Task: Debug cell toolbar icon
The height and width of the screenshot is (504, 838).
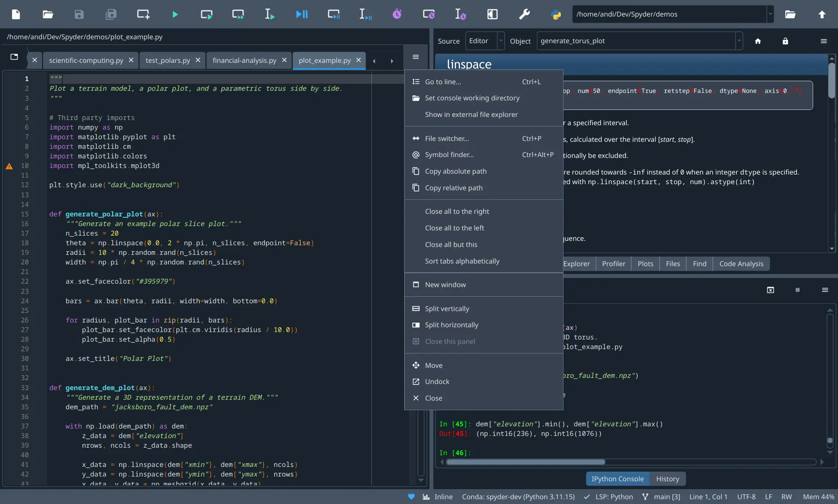Action: click(333, 14)
